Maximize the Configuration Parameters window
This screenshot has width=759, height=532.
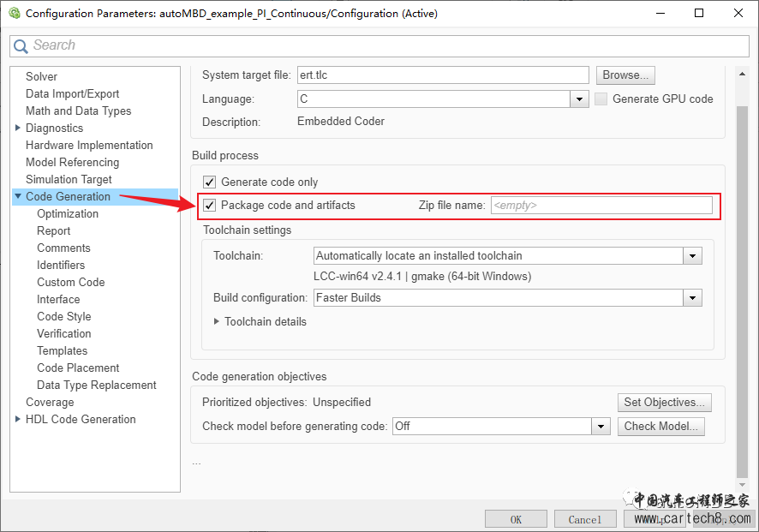[x=699, y=13]
